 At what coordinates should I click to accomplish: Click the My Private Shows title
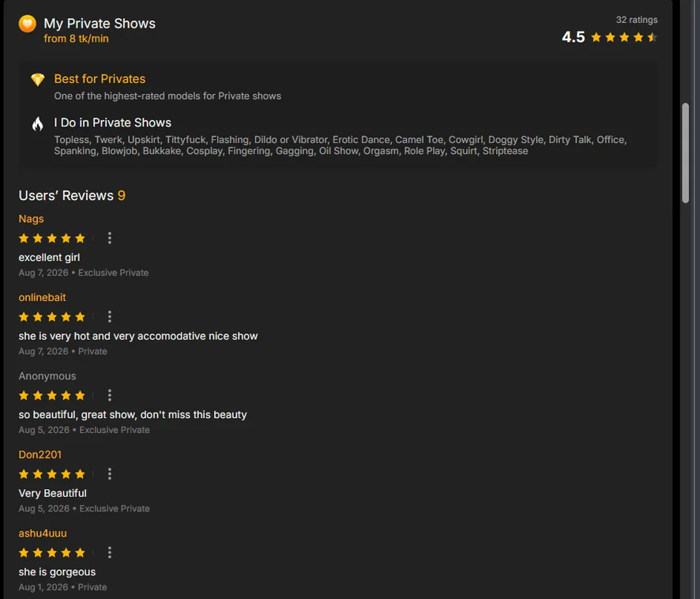(100, 23)
